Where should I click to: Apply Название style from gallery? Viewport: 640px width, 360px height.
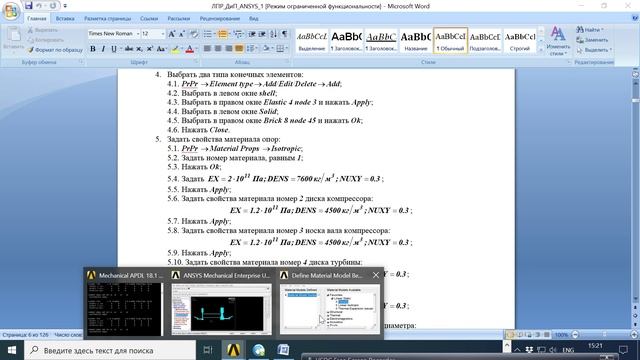(416, 41)
